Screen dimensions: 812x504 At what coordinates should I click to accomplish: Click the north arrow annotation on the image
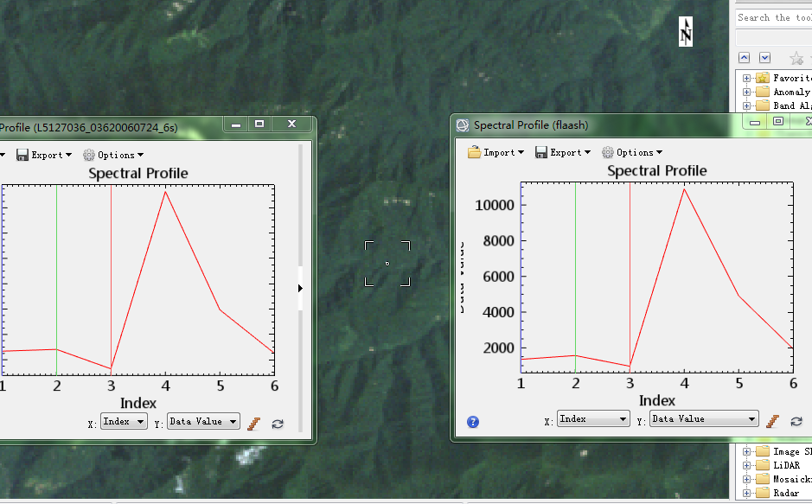(x=686, y=32)
